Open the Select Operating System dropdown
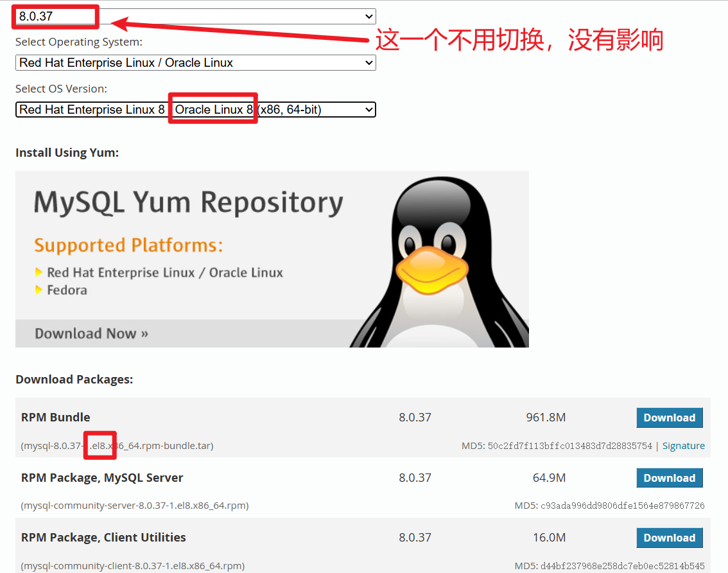Screen dimensions: 728x573 click(195, 63)
